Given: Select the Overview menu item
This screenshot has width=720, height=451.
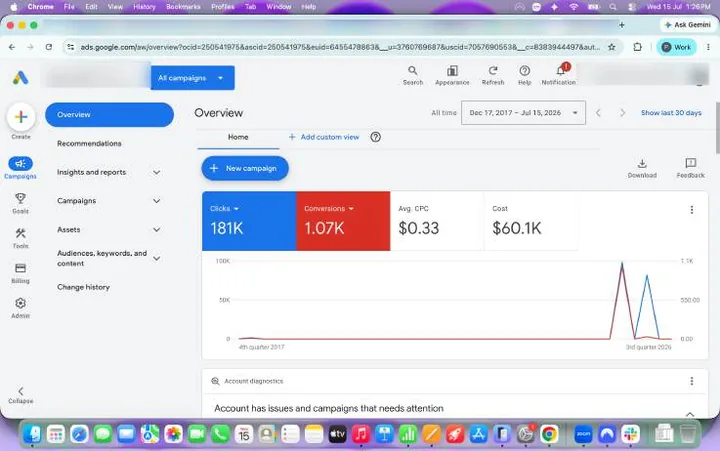Looking at the screenshot, I should pos(109,115).
